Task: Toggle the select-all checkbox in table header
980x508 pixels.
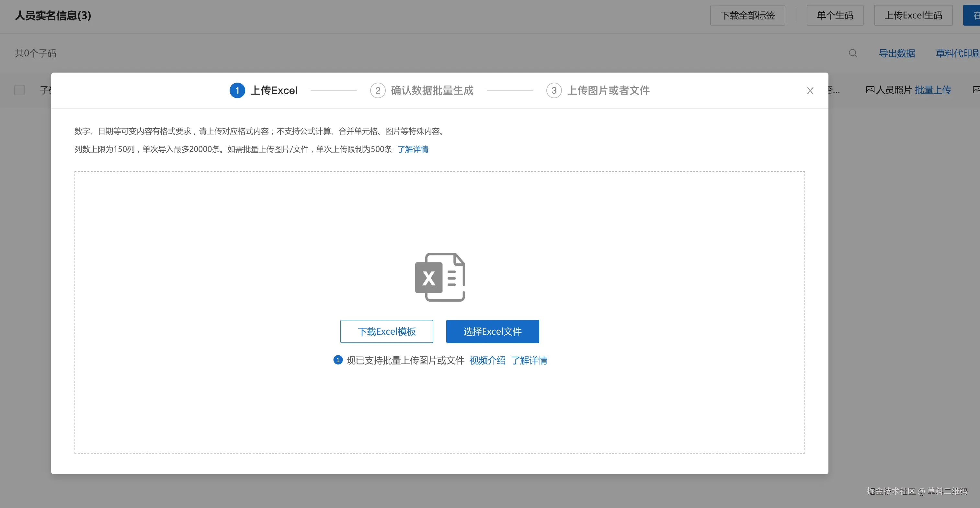Action: coord(19,90)
